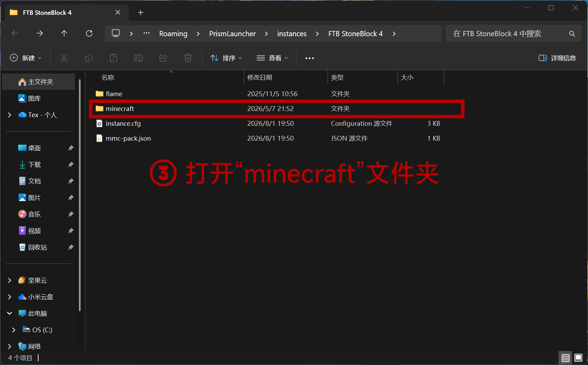
Task: Expand the 网络 tree node
Action: click(10, 346)
